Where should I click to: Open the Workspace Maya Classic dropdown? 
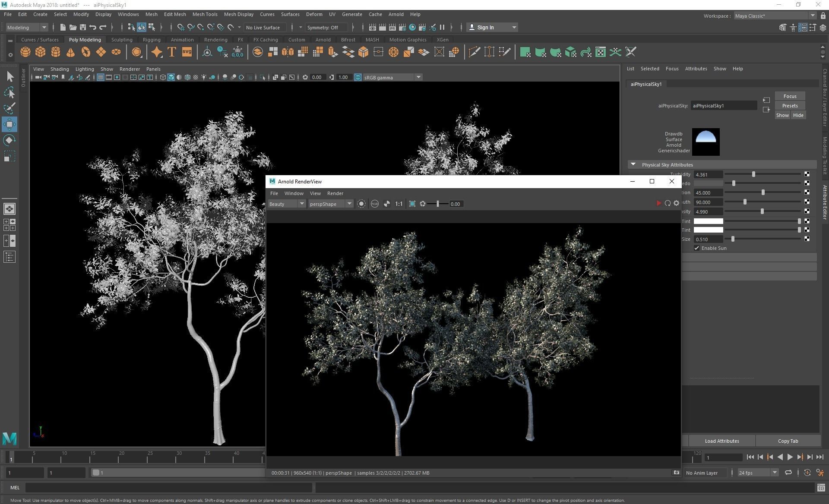[x=775, y=16]
